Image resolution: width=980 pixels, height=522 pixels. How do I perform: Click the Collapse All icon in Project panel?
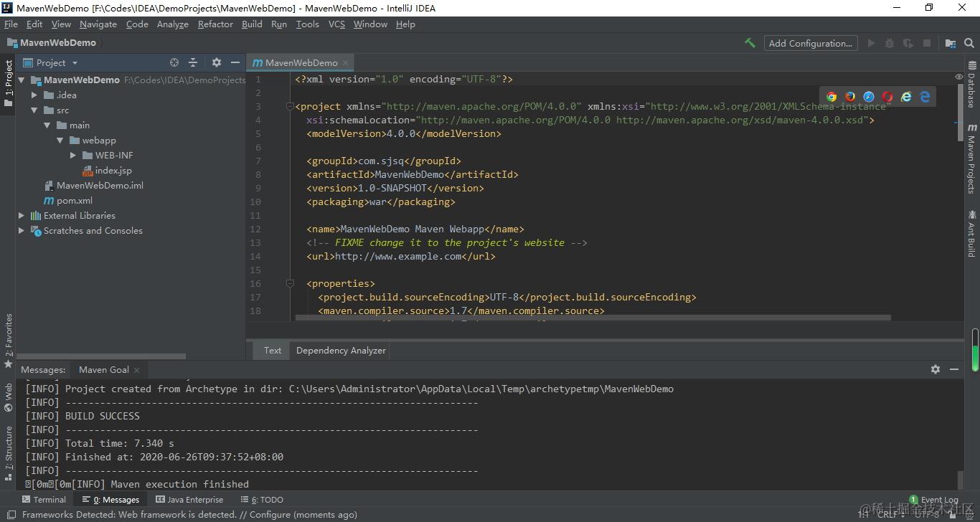pos(193,62)
